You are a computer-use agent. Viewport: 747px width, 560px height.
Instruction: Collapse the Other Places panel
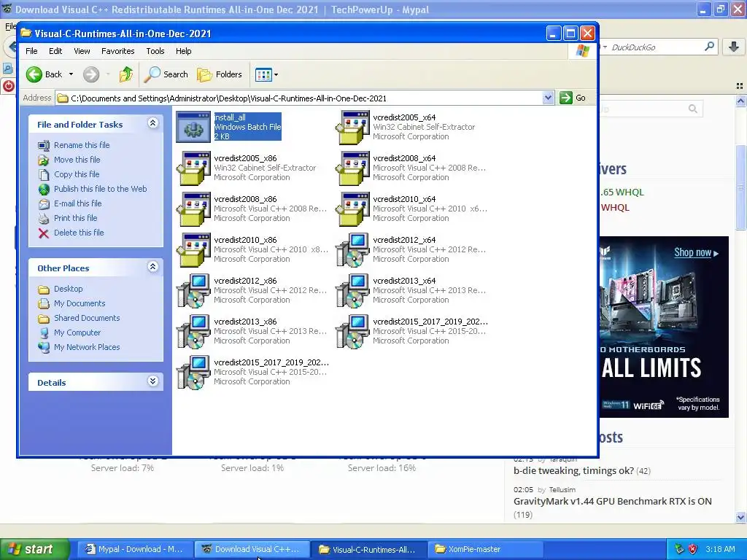pyautogui.click(x=152, y=267)
